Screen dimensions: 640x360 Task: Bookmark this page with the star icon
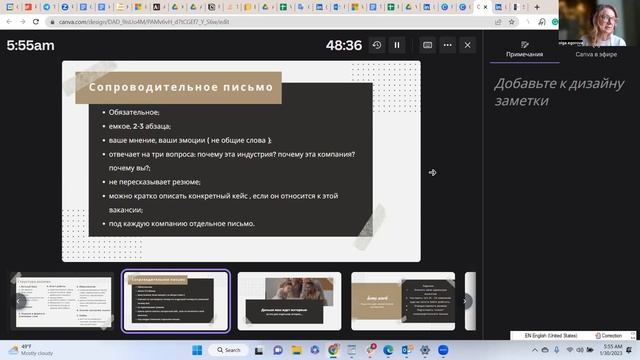coord(511,22)
